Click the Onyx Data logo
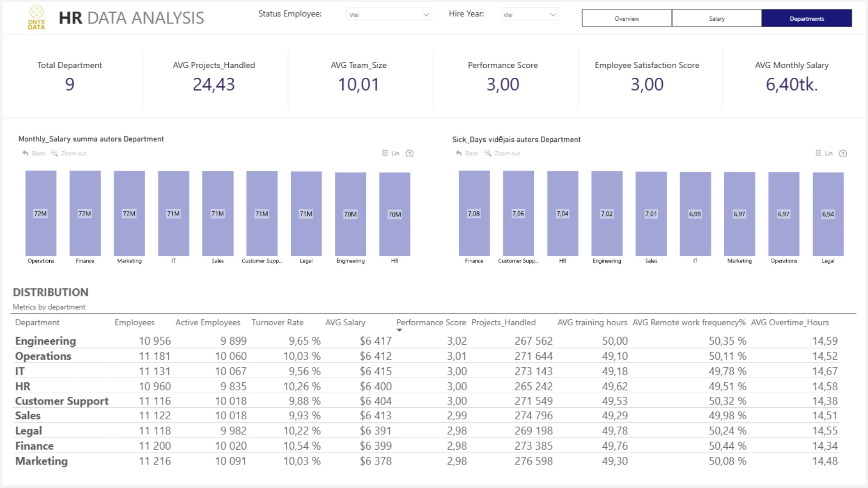 click(37, 18)
